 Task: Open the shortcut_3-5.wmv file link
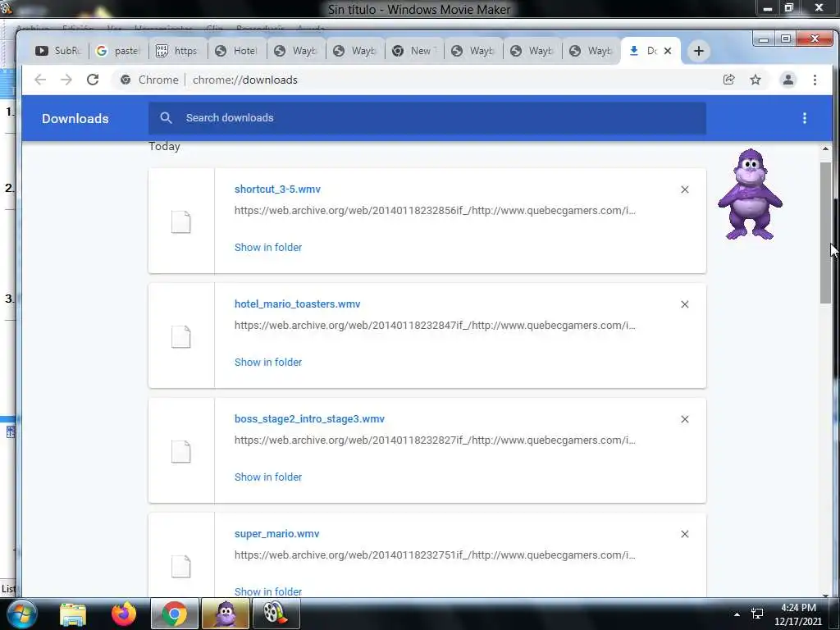277,189
